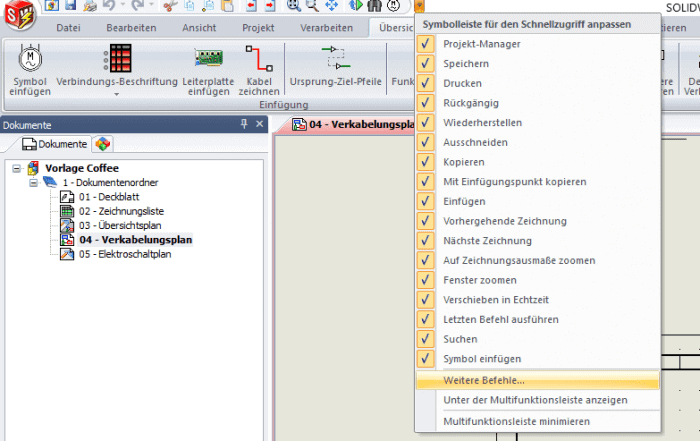The image size is (700, 441).
Task: Click the orange quick access customize dropdown arrow
Action: (419, 6)
